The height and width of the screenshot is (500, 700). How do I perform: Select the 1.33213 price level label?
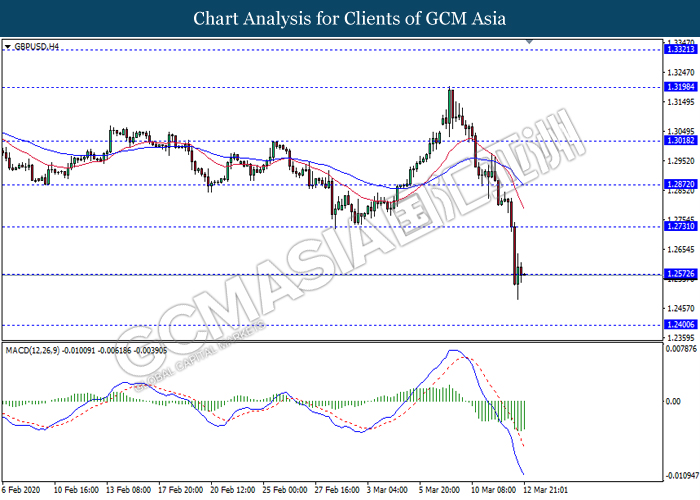(x=681, y=50)
